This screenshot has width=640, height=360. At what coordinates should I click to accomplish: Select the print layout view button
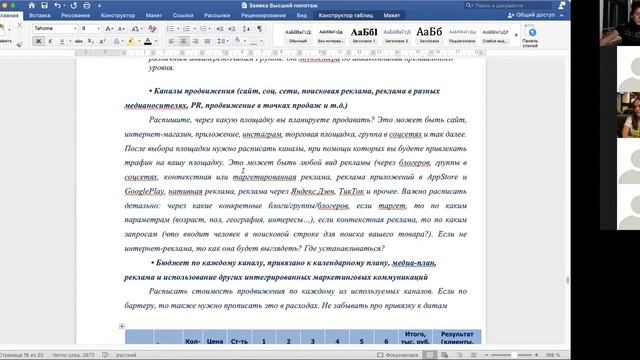point(430,355)
